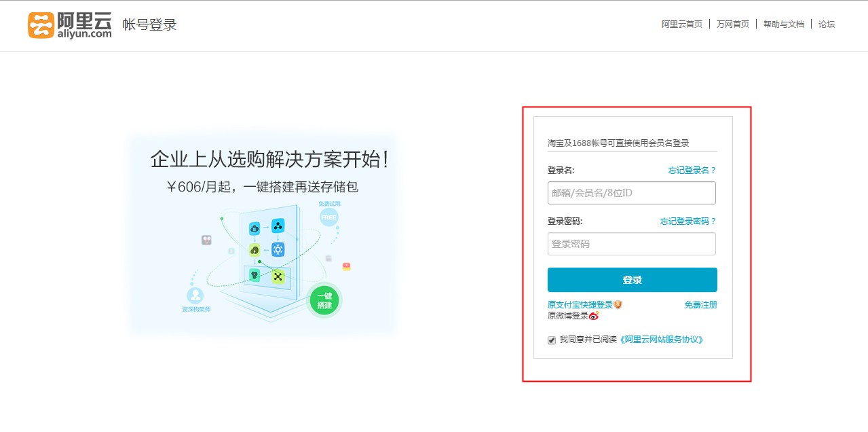Click the blue cloud tile in the banner diagram
The image size is (868, 432).
pyautogui.click(x=254, y=228)
